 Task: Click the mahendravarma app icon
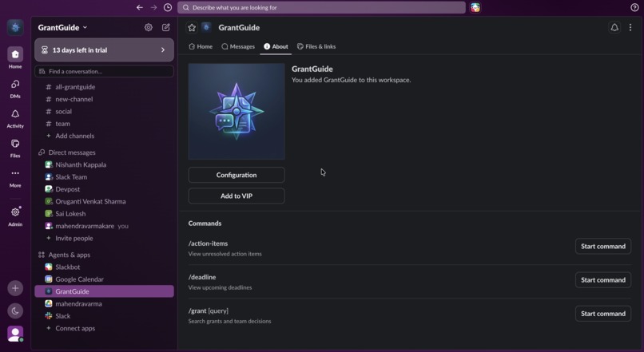pyautogui.click(x=49, y=303)
